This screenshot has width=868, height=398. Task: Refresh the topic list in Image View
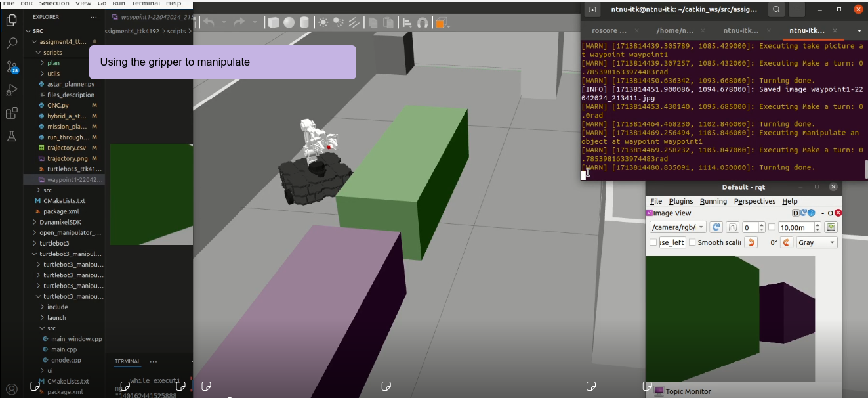(x=716, y=227)
